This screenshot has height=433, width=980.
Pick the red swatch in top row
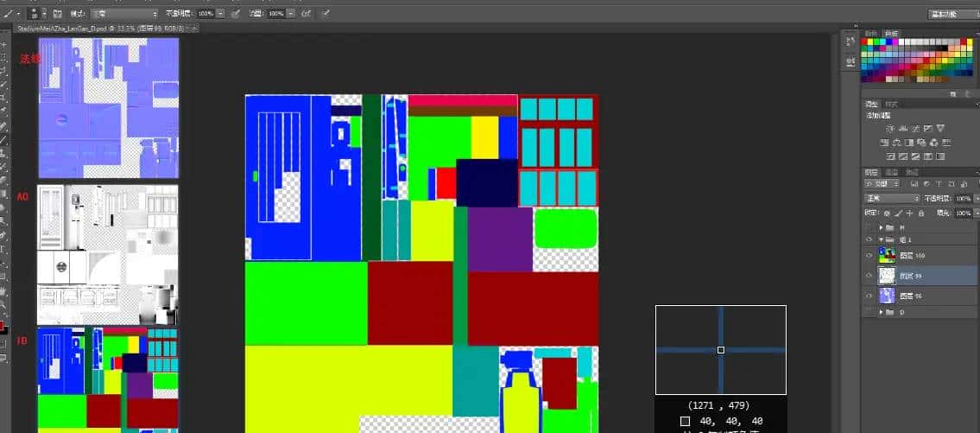pyautogui.click(x=863, y=41)
